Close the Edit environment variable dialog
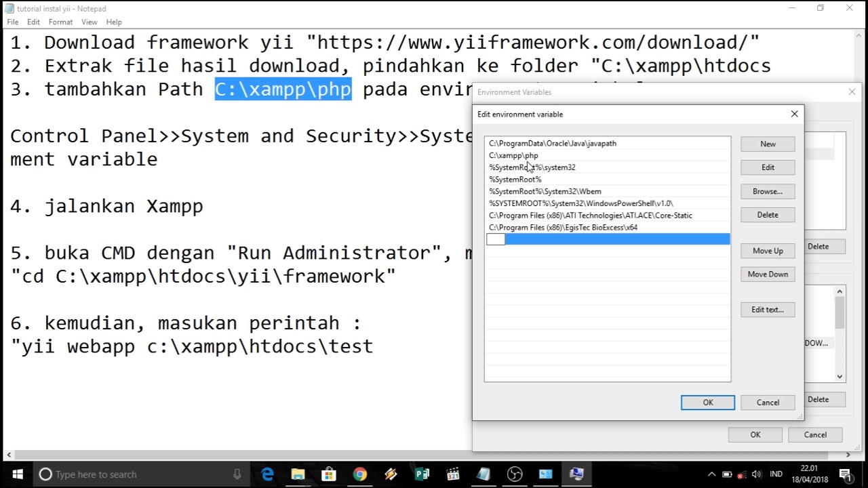 pyautogui.click(x=794, y=114)
